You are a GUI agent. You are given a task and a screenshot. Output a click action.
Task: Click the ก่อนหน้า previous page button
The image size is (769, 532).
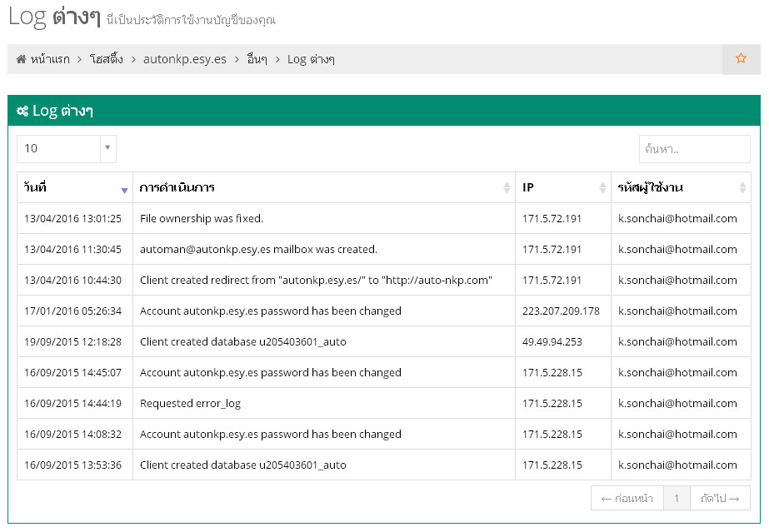click(627, 499)
